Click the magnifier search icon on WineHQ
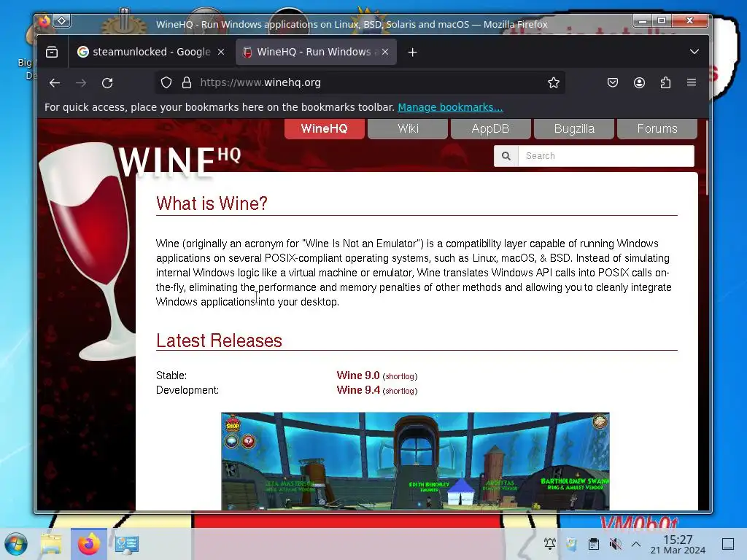Image resolution: width=747 pixels, height=560 pixels. pos(506,156)
